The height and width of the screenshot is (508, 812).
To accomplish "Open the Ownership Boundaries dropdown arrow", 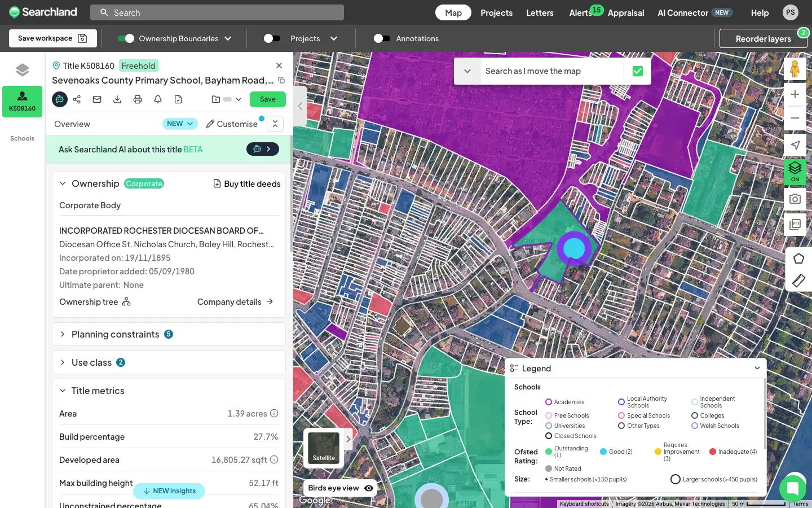I will point(228,38).
